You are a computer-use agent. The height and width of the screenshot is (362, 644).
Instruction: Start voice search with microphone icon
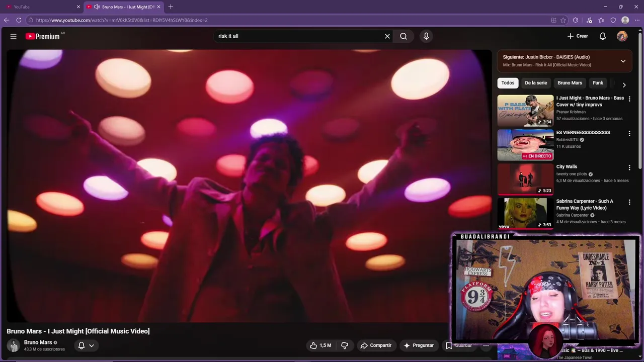[x=426, y=36]
